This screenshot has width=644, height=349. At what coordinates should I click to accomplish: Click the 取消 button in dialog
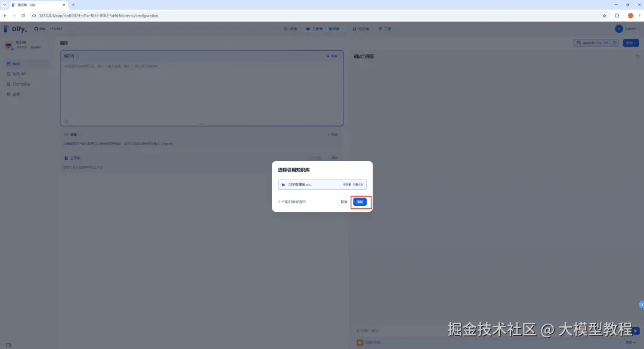point(344,202)
